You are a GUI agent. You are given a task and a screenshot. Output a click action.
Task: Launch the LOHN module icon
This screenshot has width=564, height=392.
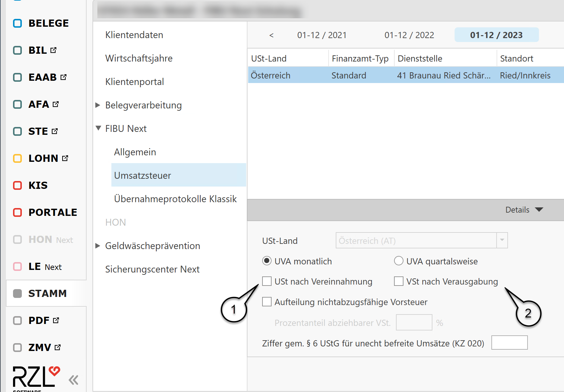pos(17,159)
